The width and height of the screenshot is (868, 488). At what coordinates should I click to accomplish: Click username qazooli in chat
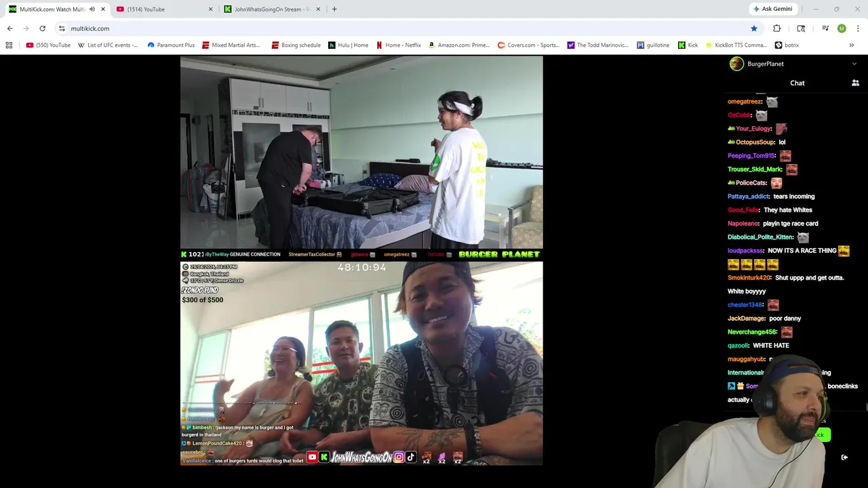(738, 346)
